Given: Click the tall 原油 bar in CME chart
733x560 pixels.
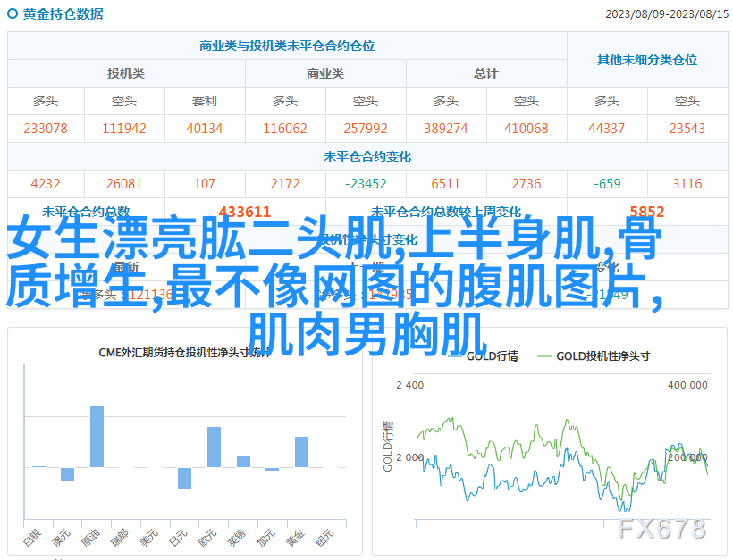Looking at the screenshot, I should (x=97, y=436).
